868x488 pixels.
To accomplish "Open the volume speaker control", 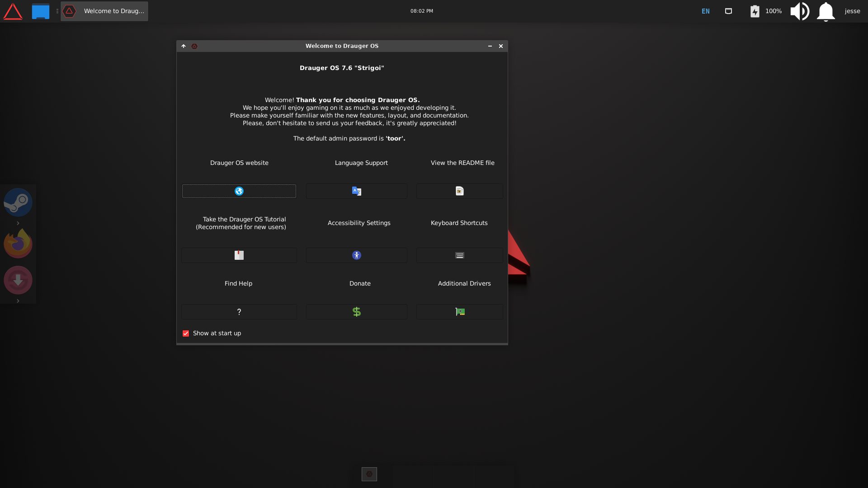I will point(800,11).
